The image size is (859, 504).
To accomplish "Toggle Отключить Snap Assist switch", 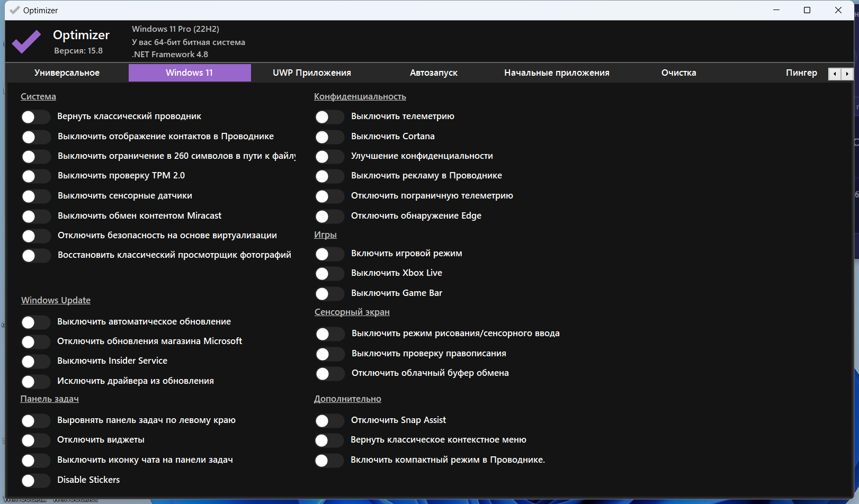I will 329,421.
